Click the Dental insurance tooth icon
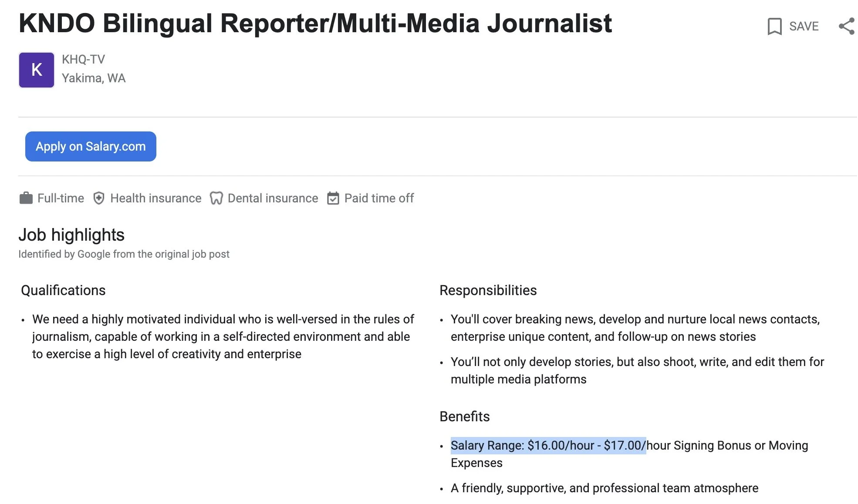The image size is (858, 504). (216, 198)
